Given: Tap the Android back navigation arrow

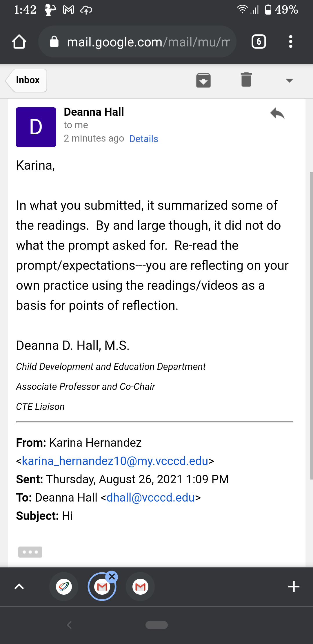Looking at the screenshot, I should coord(69,625).
